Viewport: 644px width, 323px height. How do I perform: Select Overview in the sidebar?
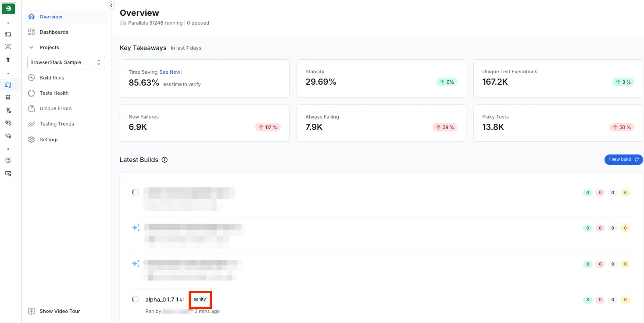click(51, 17)
